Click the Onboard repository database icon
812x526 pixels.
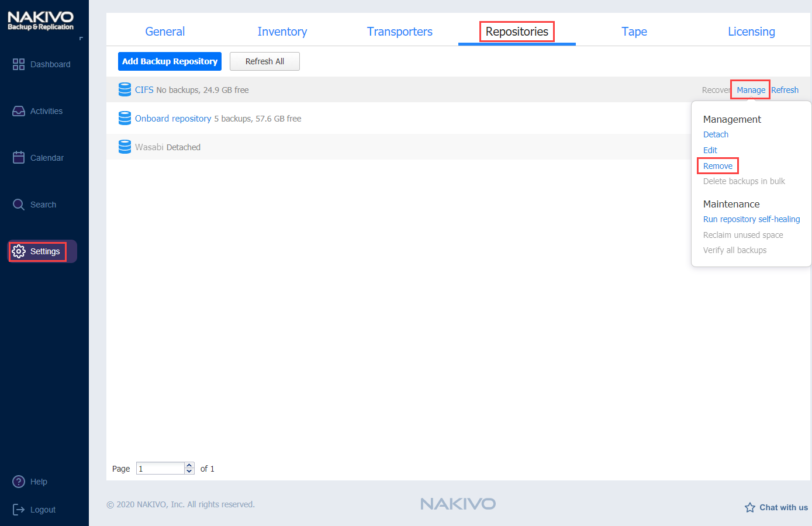(125, 118)
